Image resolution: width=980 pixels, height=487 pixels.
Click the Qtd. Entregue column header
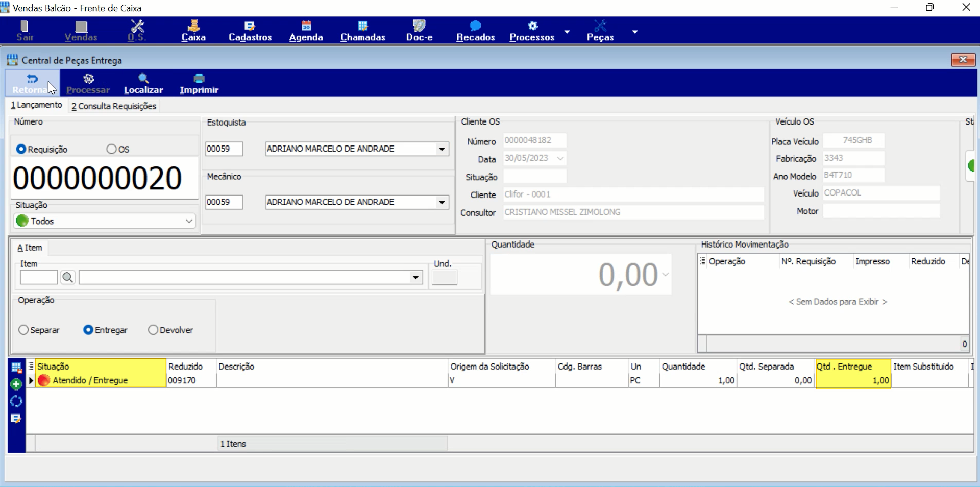tap(853, 366)
